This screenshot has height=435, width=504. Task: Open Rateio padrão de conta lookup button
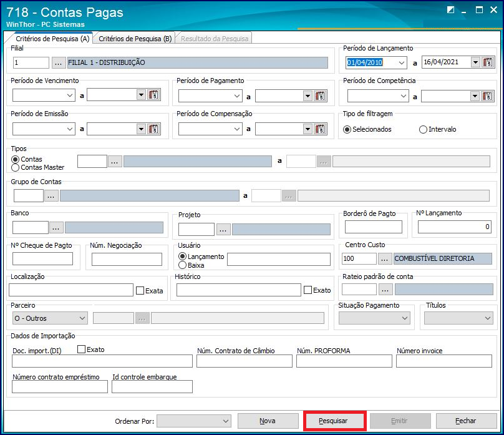tap(385, 290)
